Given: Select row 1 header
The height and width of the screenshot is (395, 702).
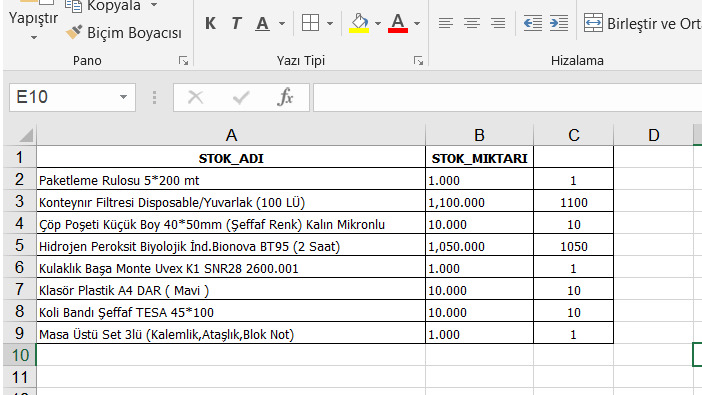Looking at the screenshot, I should 20,157.
